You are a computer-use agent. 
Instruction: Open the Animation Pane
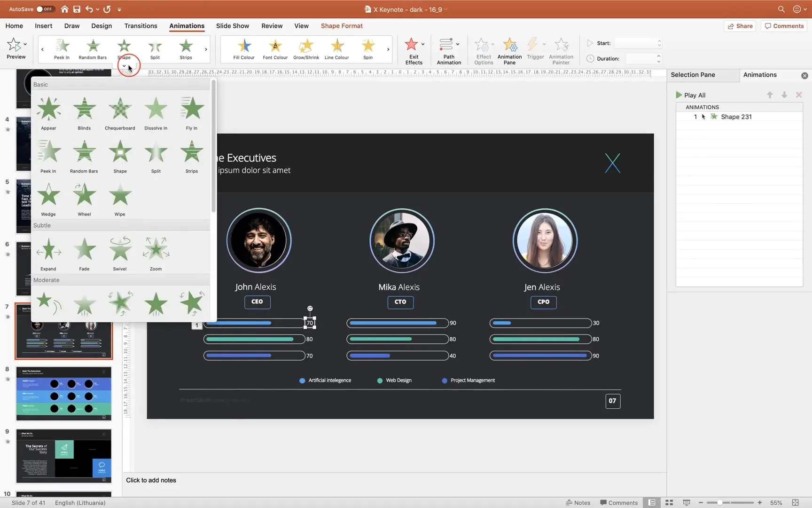(509, 51)
